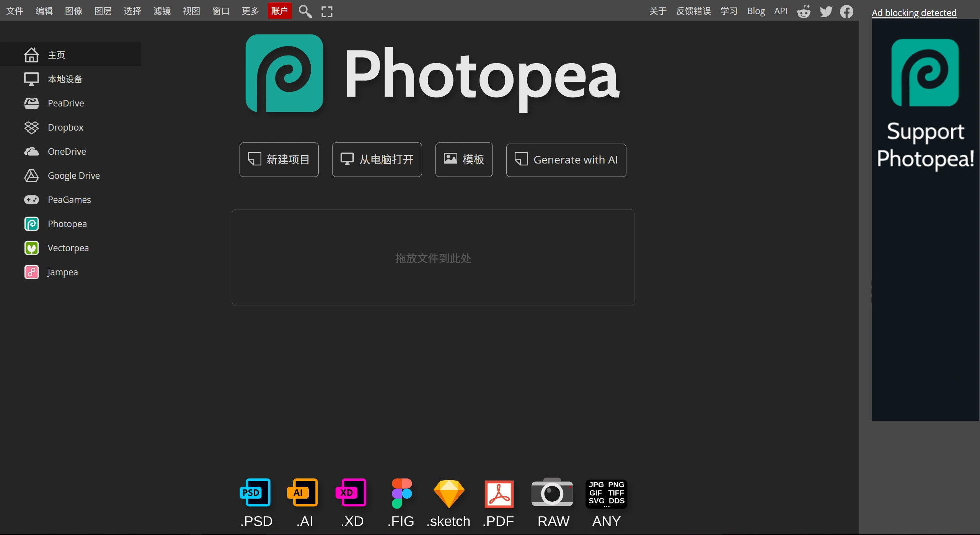Open the Twitter icon link
The image size is (980, 535).
826,11
